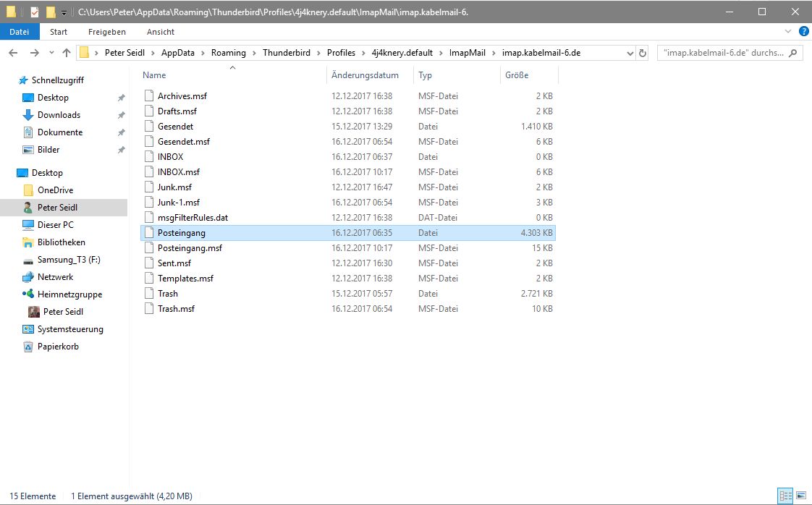Open Netzwerk in the navigation pane
812x505 pixels.
(x=55, y=277)
